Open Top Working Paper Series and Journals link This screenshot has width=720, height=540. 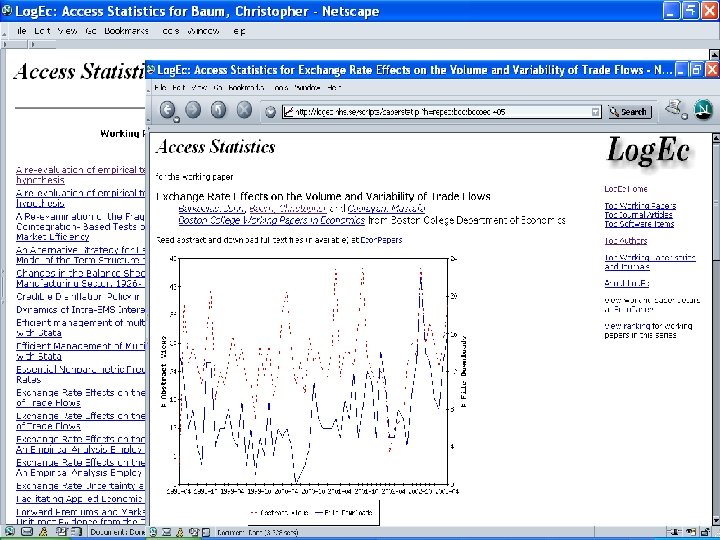(x=650, y=262)
